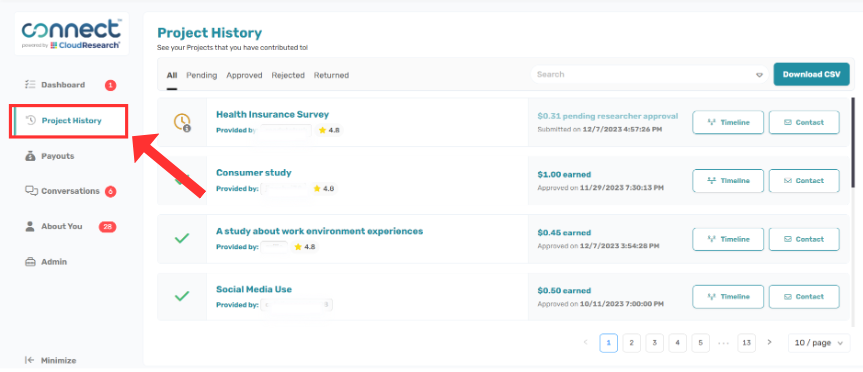Click the $0.50 earned text
The height and width of the screenshot is (372, 863).
click(x=564, y=291)
